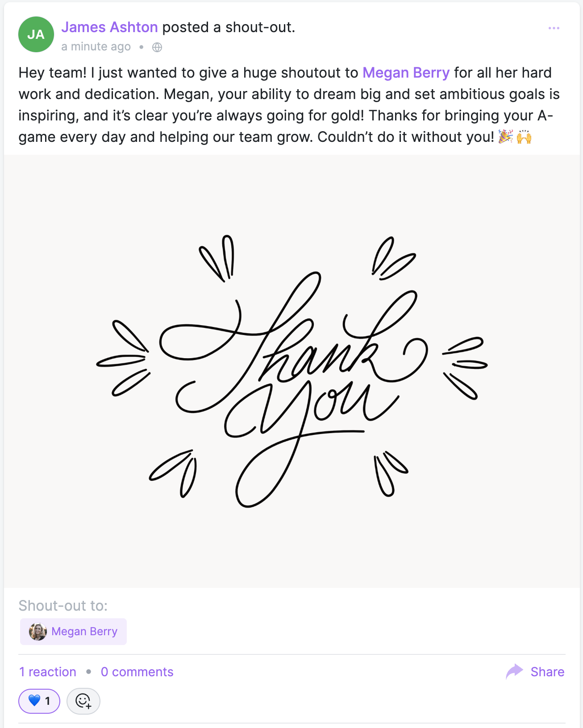Open James Ashton's profile link

[109, 27]
